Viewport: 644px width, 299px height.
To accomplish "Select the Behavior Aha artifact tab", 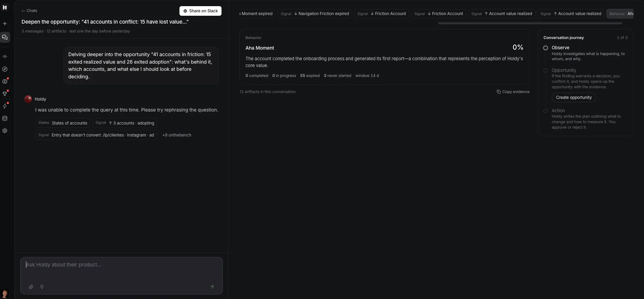I will tap(620, 14).
